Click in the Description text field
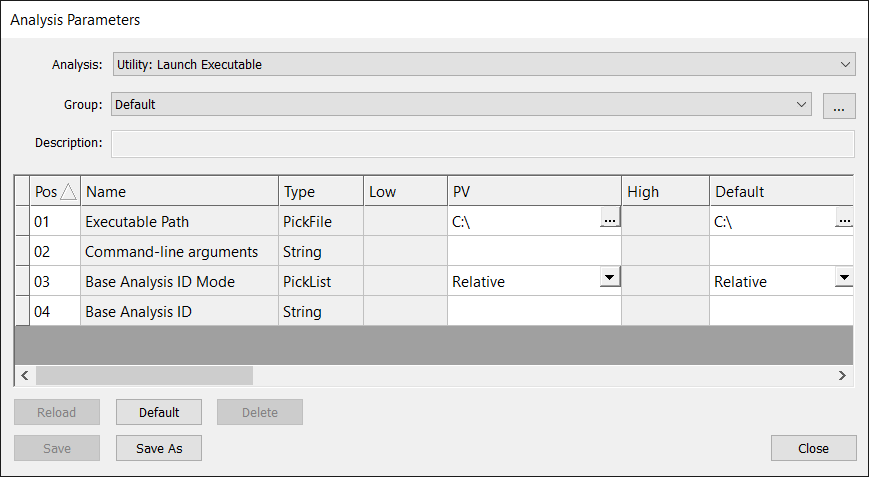The height and width of the screenshot is (477, 869). click(x=482, y=143)
